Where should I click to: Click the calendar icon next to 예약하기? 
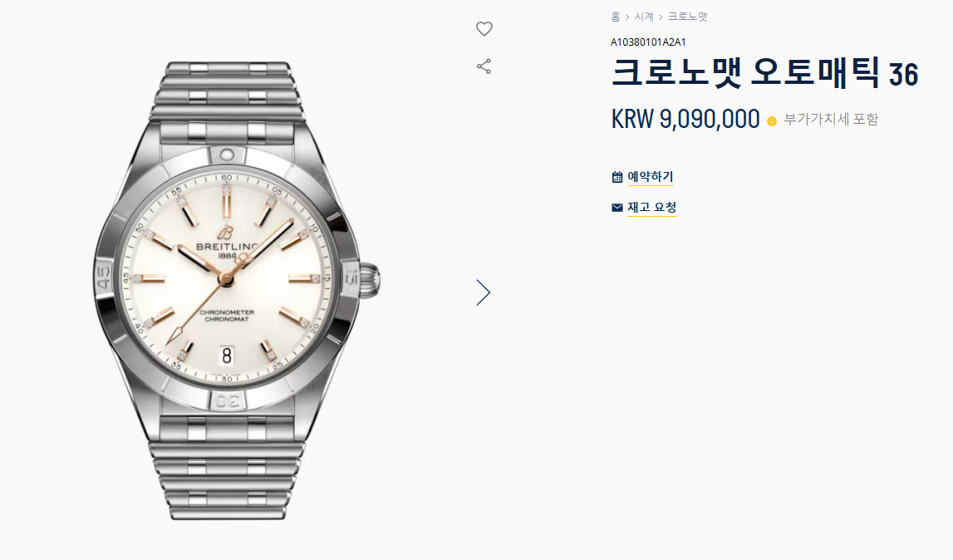(x=617, y=177)
